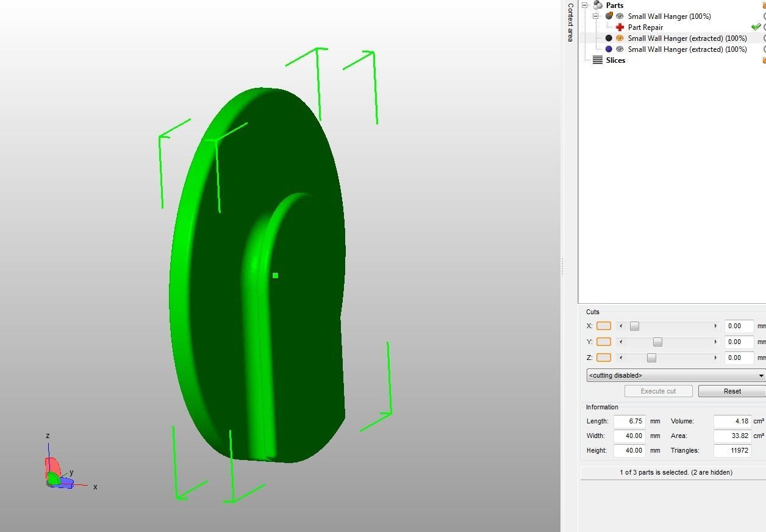Screen dimensions: 766x532
Task: Click the Z cut value field
Action: (x=739, y=358)
